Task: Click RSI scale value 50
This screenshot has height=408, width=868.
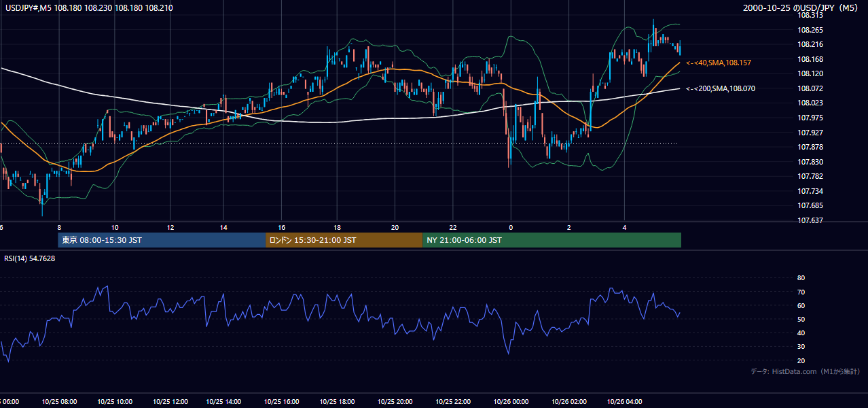Action: point(801,319)
